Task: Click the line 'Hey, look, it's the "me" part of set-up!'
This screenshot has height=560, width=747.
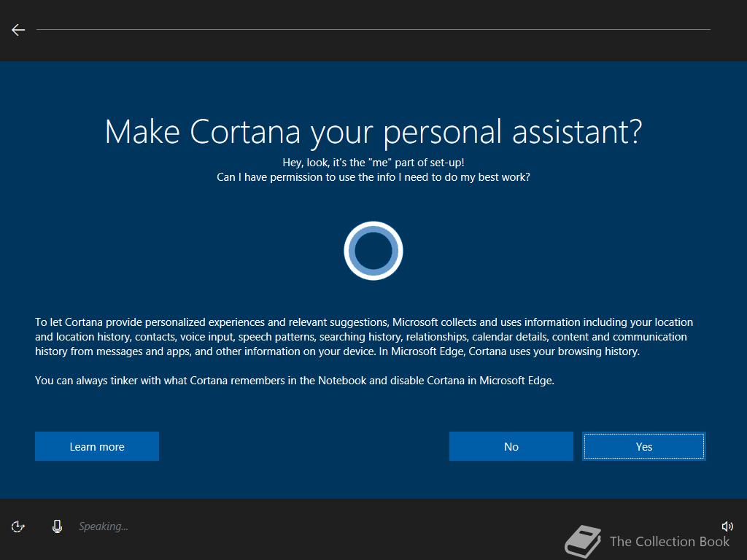Action: pyautogui.click(x=373, y=163)
